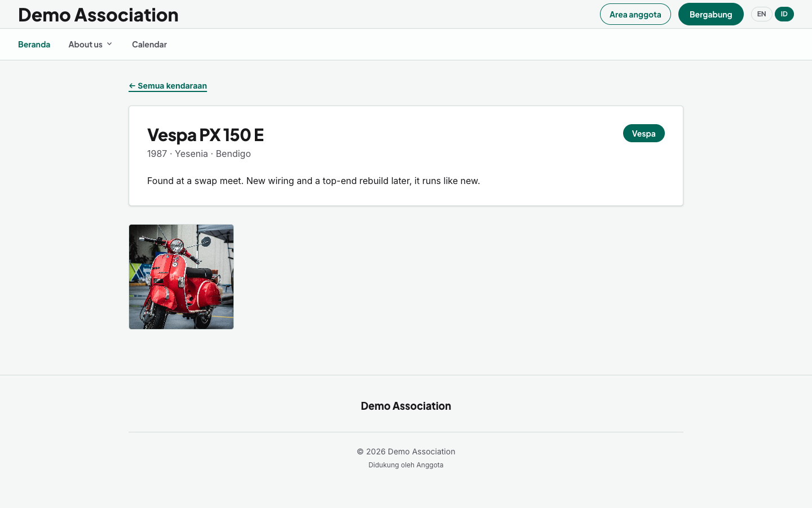Open the Didukung oleh Anggota footer link
The image size is (812, 508).
406,465
